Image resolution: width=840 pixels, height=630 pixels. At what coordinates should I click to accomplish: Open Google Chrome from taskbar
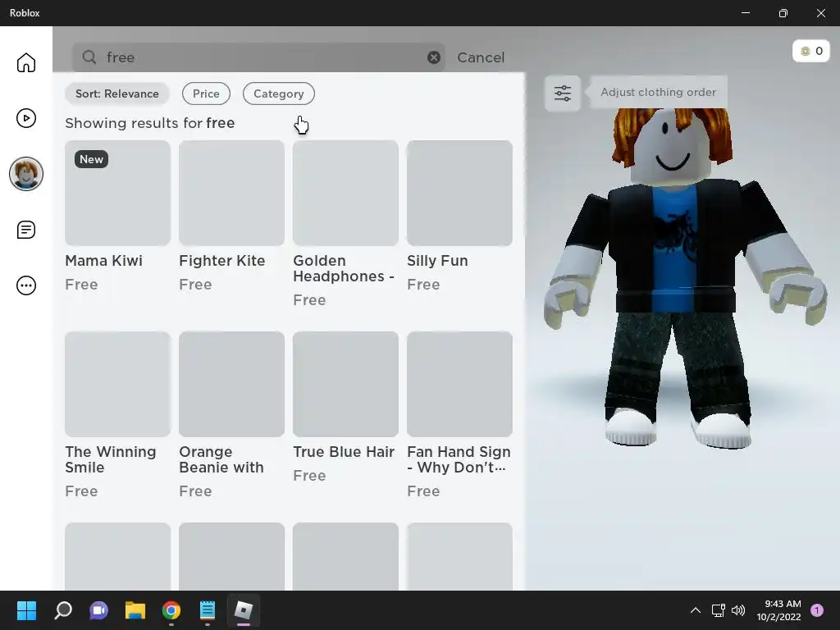coord(171,610)
